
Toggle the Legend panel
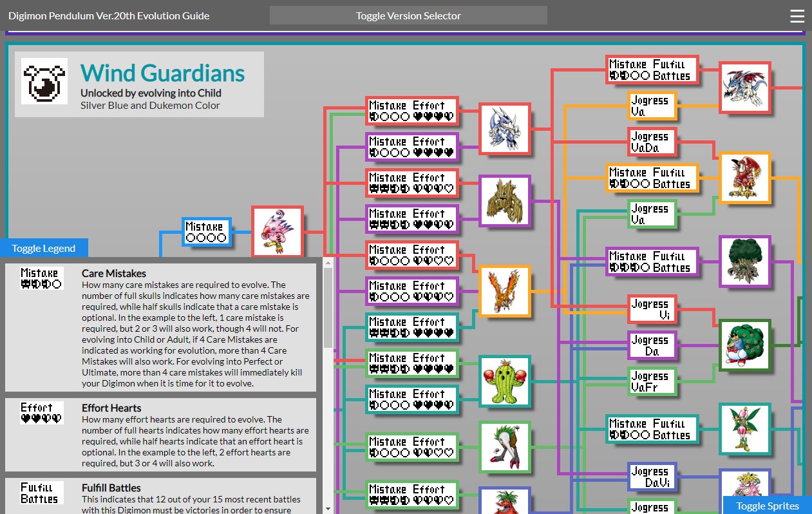click(44, 248)
